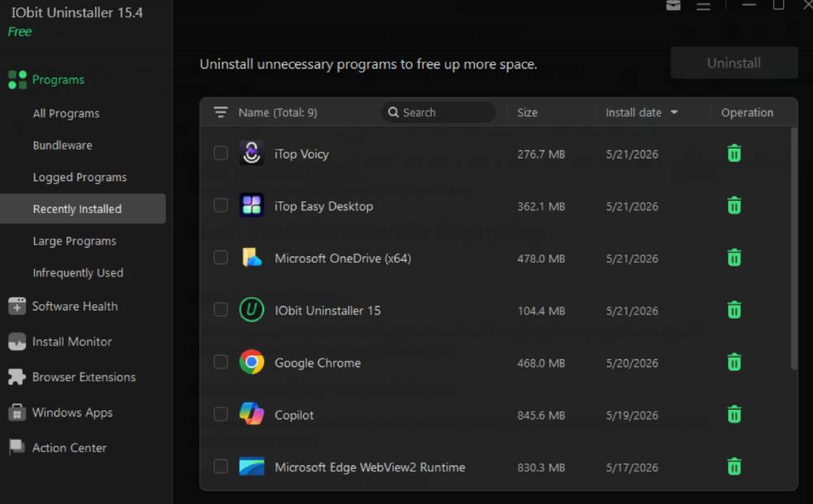Screen dimensions: 813x504
Task: Tick the checkbox for iTop Easy Desktop
Action: pyautogui.click(x=220, y=206)
